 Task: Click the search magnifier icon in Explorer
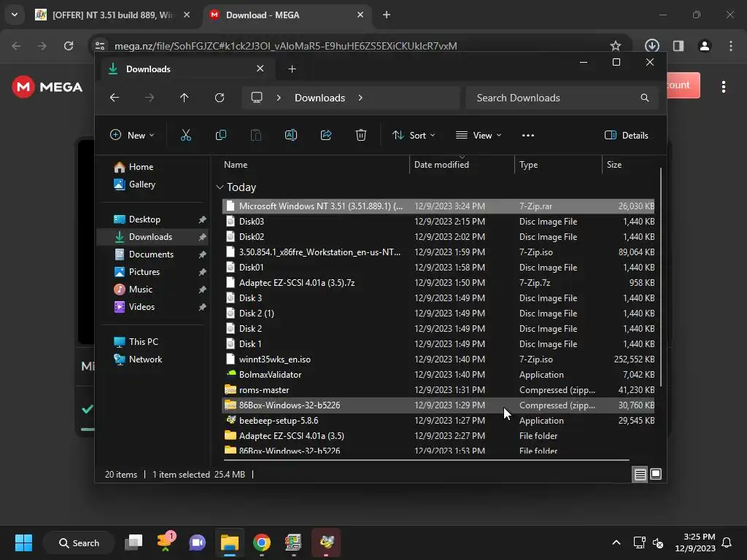[645, 98]
